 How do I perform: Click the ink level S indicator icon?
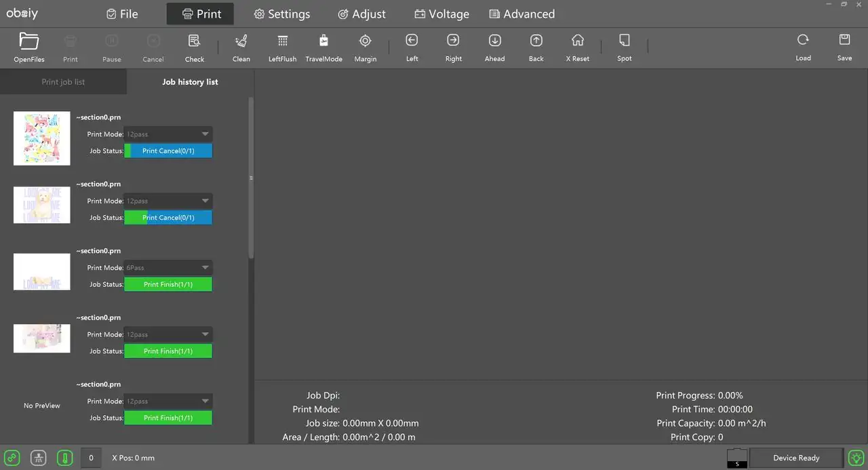click(x=737, y=458)
